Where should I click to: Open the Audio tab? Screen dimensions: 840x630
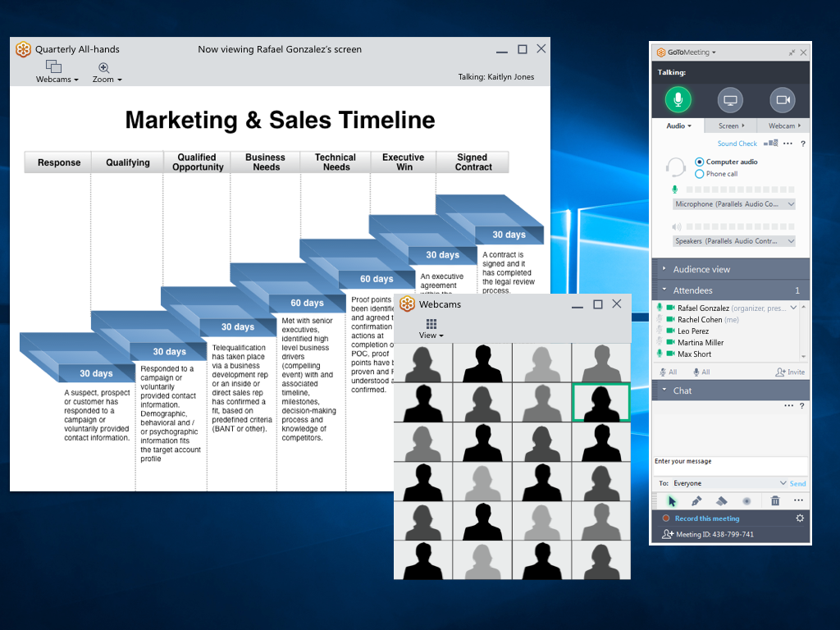pos(678,126)
